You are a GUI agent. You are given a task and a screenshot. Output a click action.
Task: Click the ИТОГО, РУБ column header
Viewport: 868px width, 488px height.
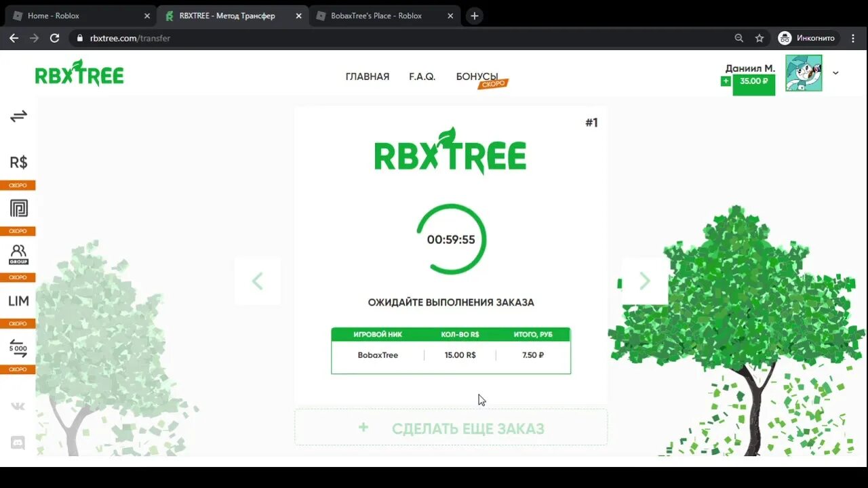[x=533, y=334]
